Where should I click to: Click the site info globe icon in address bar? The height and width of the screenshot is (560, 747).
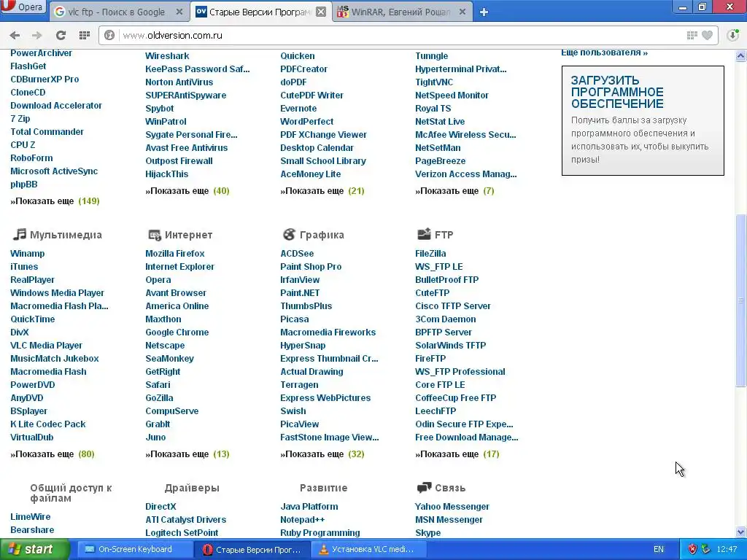tap(109, 35)
